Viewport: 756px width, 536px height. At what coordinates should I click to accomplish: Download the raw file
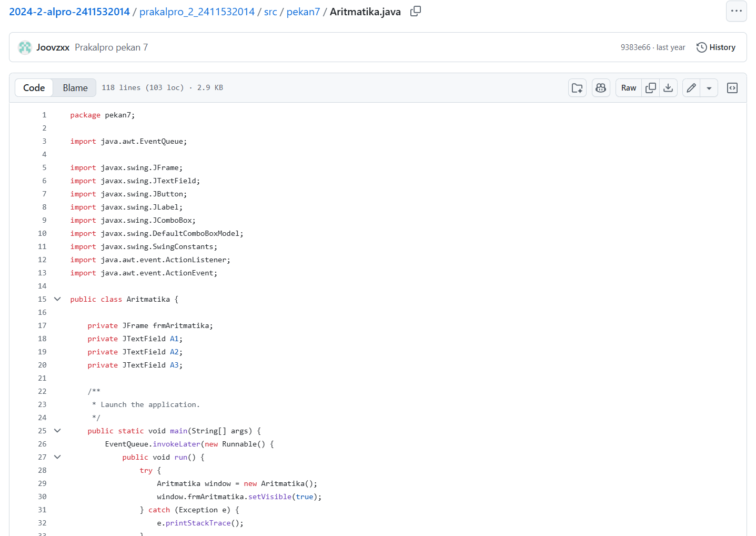668,88
